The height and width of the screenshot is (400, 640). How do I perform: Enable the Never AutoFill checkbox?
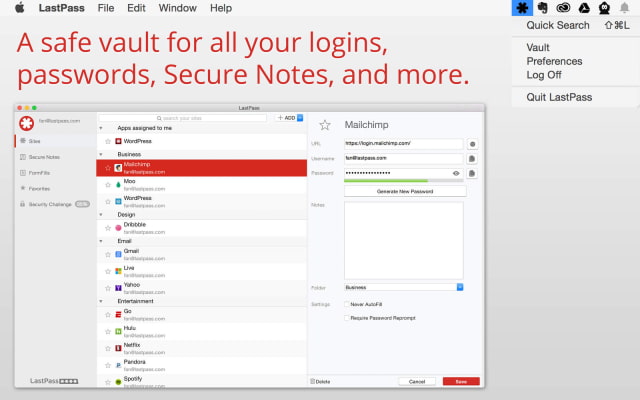coord(346,304)
